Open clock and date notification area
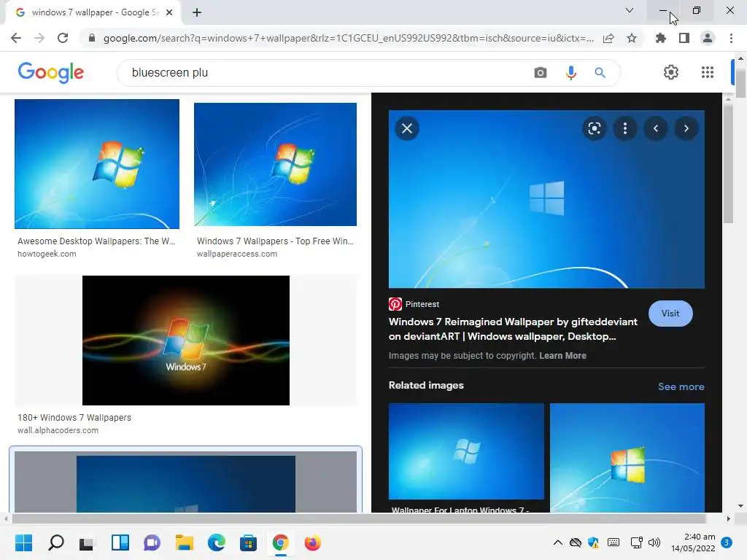 click(x=693, y=542)
